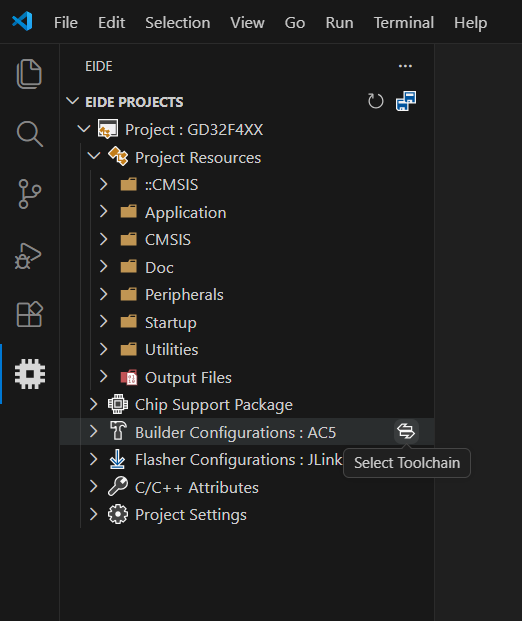Select the 'C/C++ Attributes' label
522x621 pixels.
197,488
